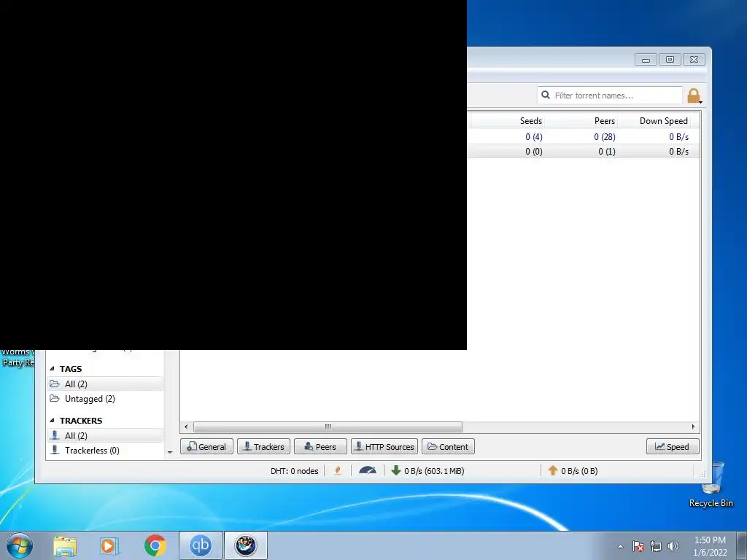747x560 pixels.
Task: Click the green download speed arrow
Action: click(395, 470)
